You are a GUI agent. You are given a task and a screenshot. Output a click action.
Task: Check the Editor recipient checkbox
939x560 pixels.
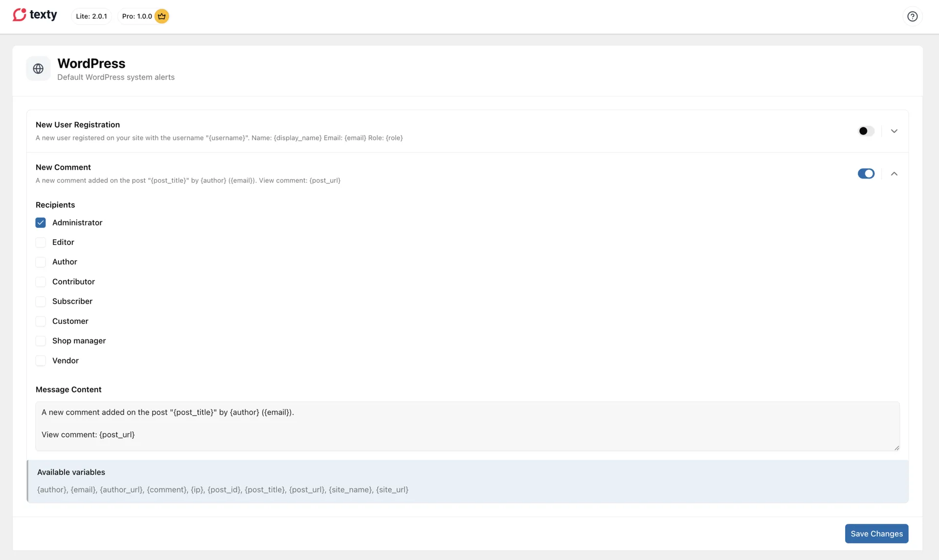[41, 242]
